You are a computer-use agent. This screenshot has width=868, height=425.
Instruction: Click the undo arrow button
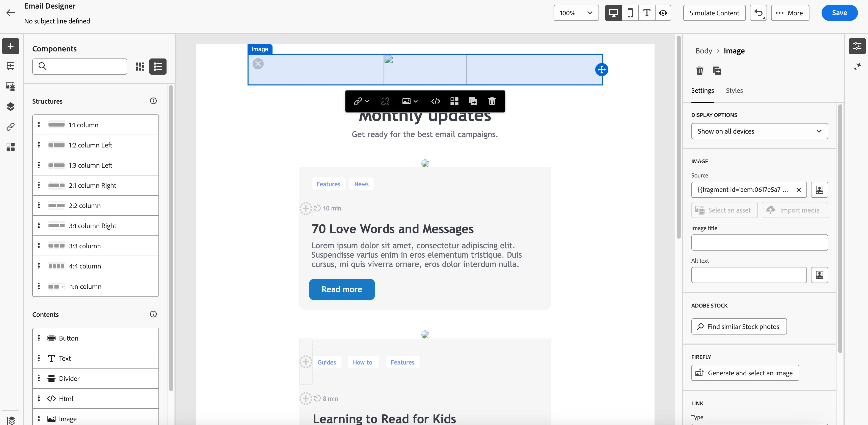coord(758,13)
